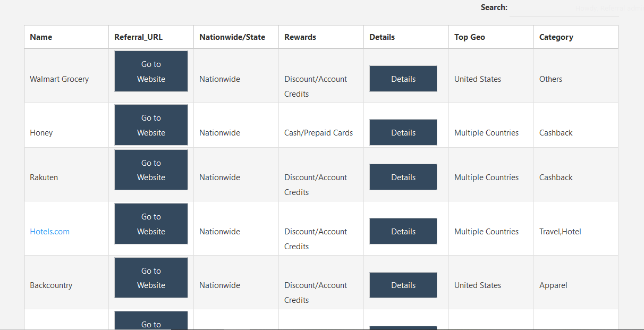Sort by Category column header
The image size is (644, 330).
pyautogui.click(x=576, y=37)
